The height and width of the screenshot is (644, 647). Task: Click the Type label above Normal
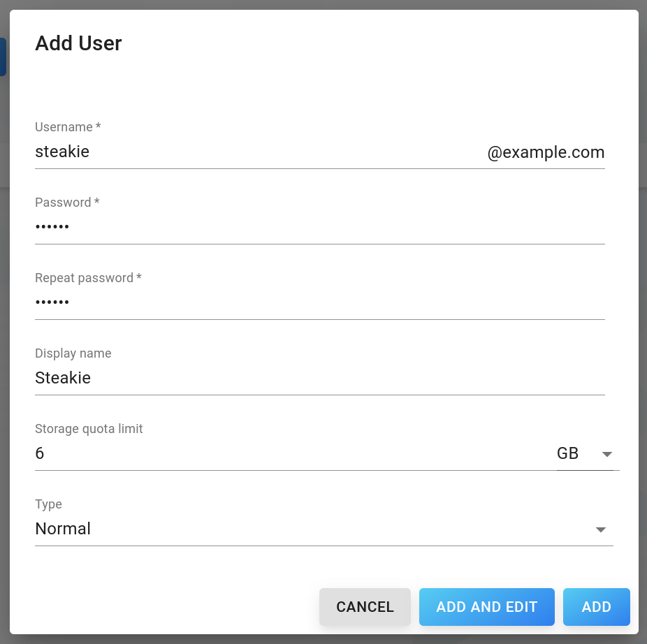pyautogui.click(x=48, y=504)
